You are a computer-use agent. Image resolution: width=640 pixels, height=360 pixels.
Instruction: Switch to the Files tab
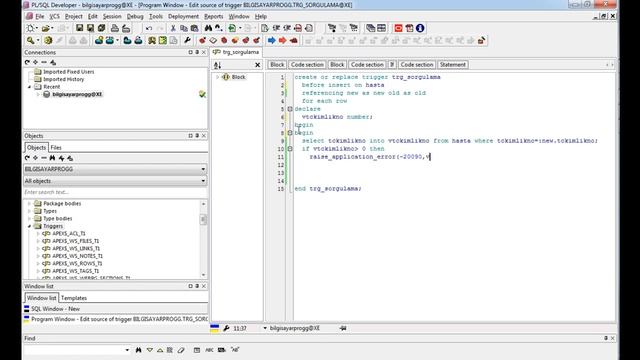56,147
